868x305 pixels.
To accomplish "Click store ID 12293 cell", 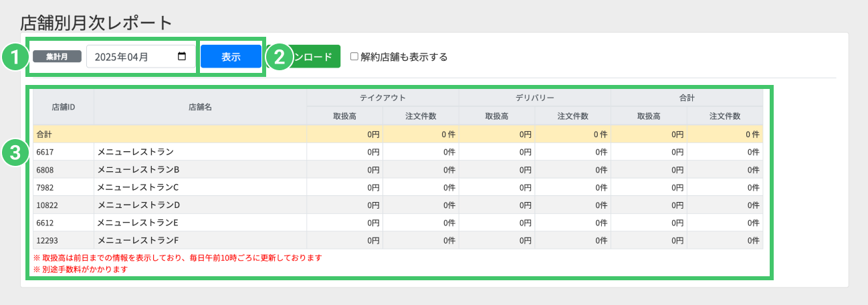I will coord(47,240).
